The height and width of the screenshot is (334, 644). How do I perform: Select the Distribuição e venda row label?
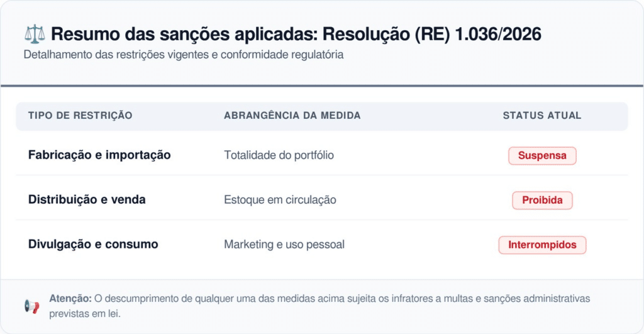(x=87, y=200)
